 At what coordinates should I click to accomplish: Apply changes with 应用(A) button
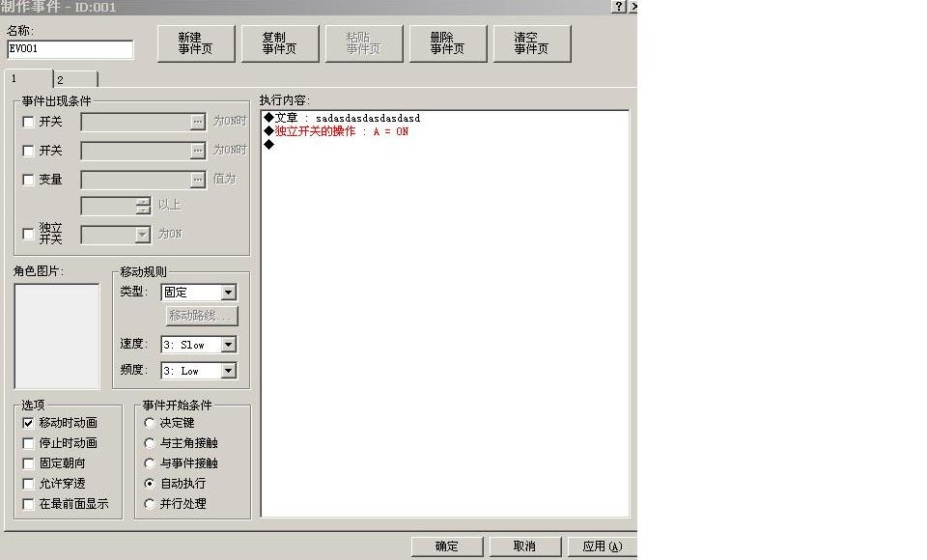click(x=603, y=546)
